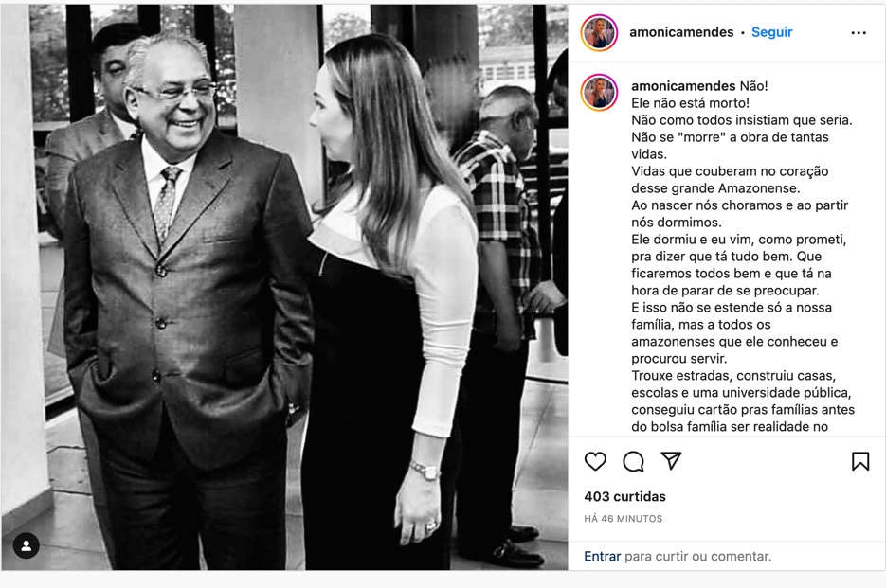Click the amonicamendes username in the caption

pos(683,86)
